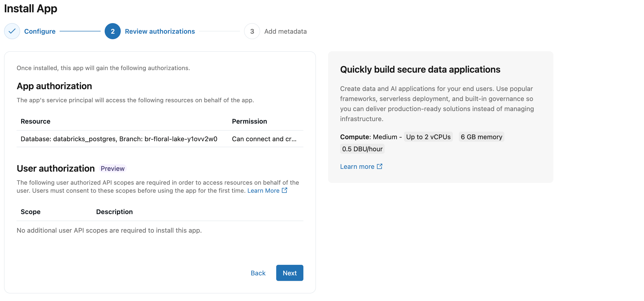This screenshot has width=644, height=301.
Task: Click the Next button
Action: point(290,273)
